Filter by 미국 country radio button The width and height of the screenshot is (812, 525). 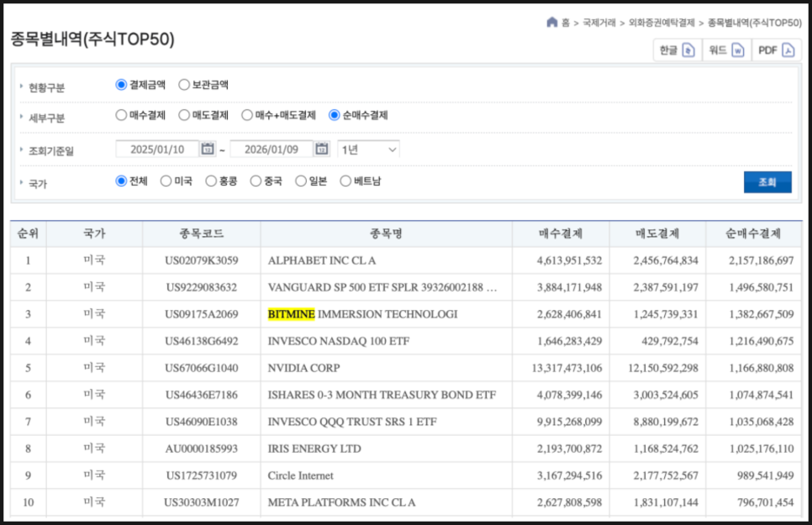[x=166, y=181]
